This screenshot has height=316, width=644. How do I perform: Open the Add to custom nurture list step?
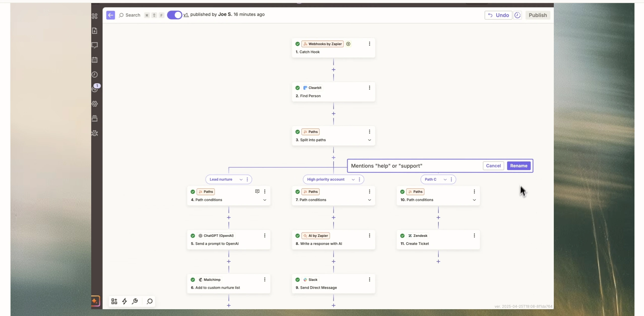pyautogui.click(x=229, y=284)
